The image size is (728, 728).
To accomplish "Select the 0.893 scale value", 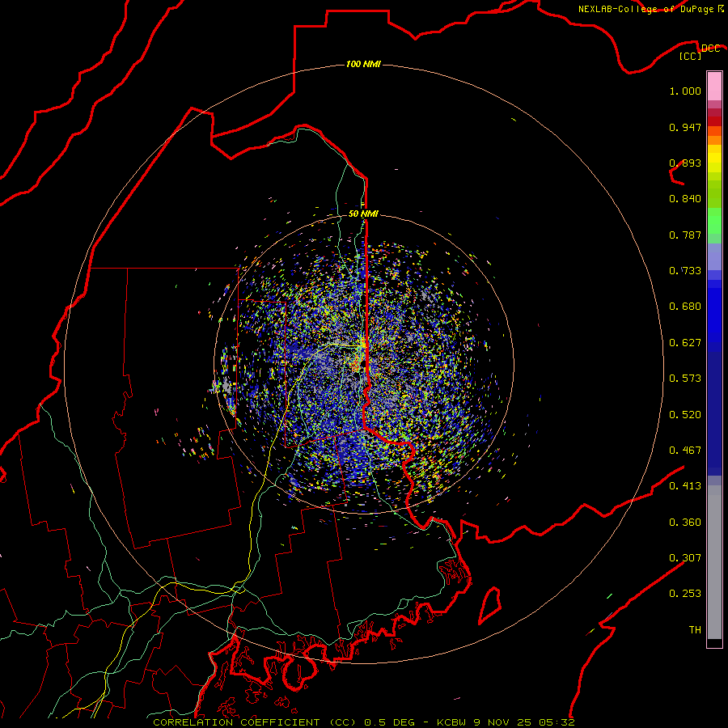I will [685, 163].
